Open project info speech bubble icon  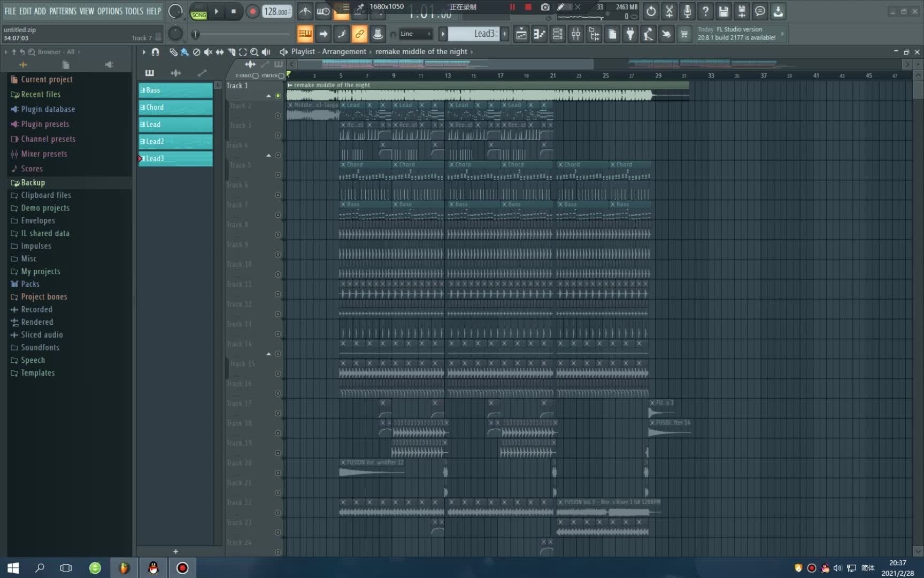pos(760,11)
